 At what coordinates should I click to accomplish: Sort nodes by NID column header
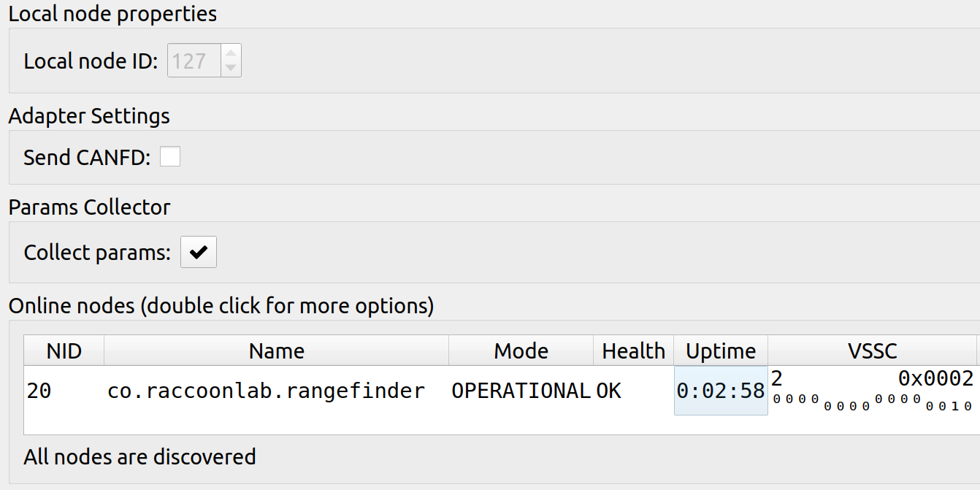pos(64,351)
